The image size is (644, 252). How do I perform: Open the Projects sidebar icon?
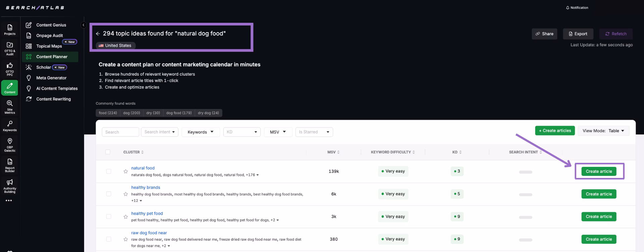10,29
